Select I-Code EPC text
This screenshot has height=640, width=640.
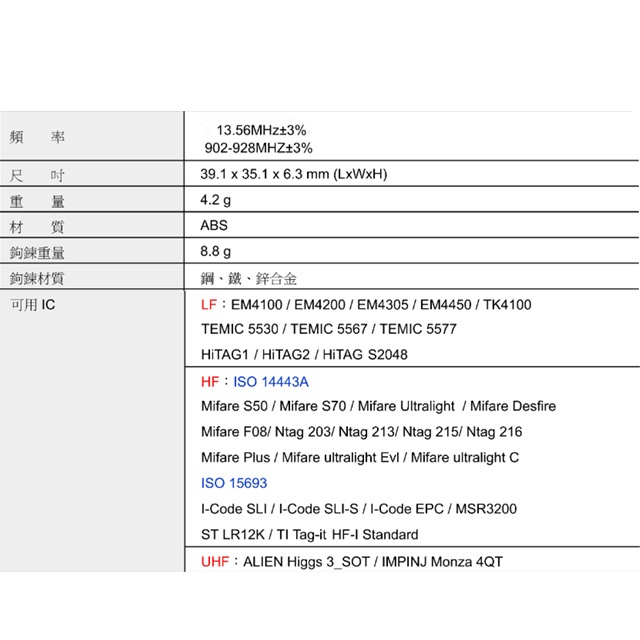[x=407, y=509]
